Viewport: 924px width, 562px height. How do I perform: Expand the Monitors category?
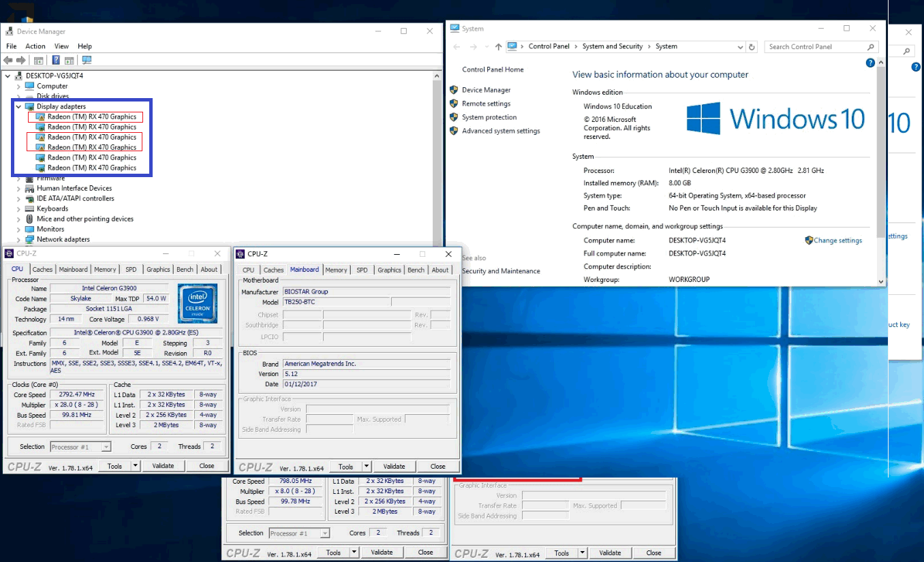[18, 229]
